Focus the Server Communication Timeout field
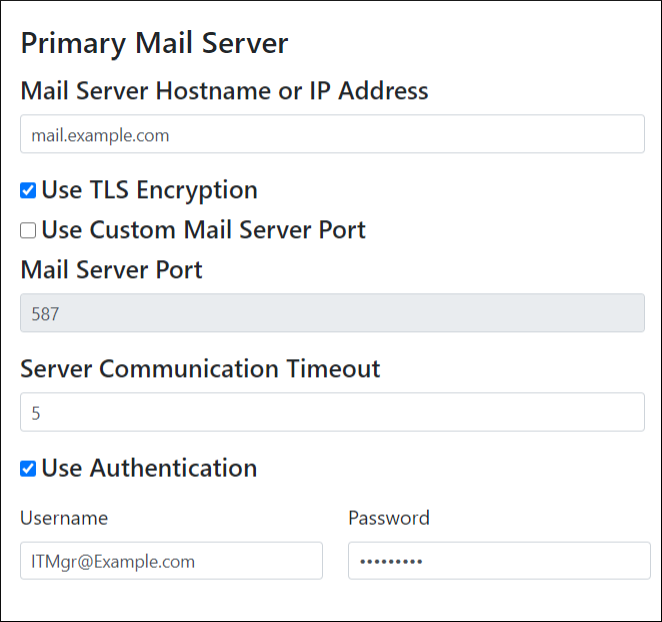662x622 pixels. 332,412
